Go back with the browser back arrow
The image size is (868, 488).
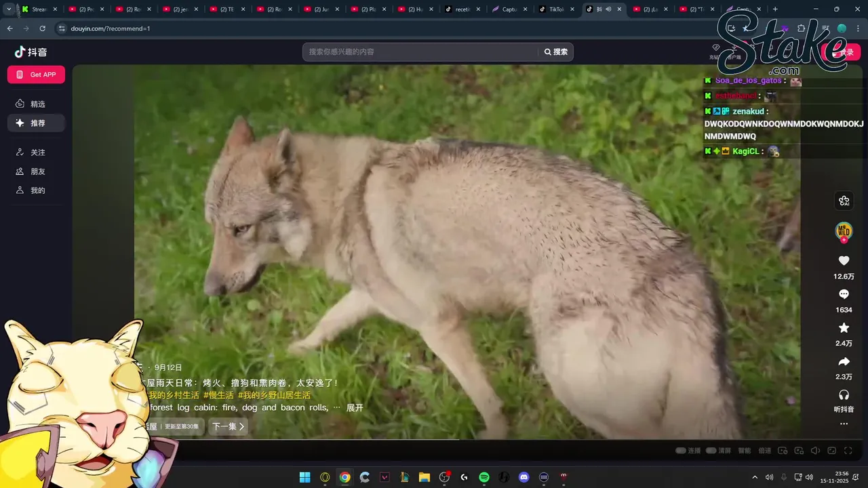[x=9, y=28]
